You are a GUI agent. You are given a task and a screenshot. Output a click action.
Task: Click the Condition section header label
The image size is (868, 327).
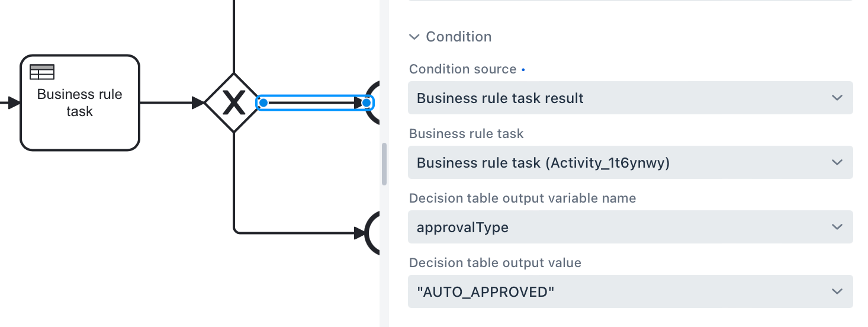pos(459,37)
